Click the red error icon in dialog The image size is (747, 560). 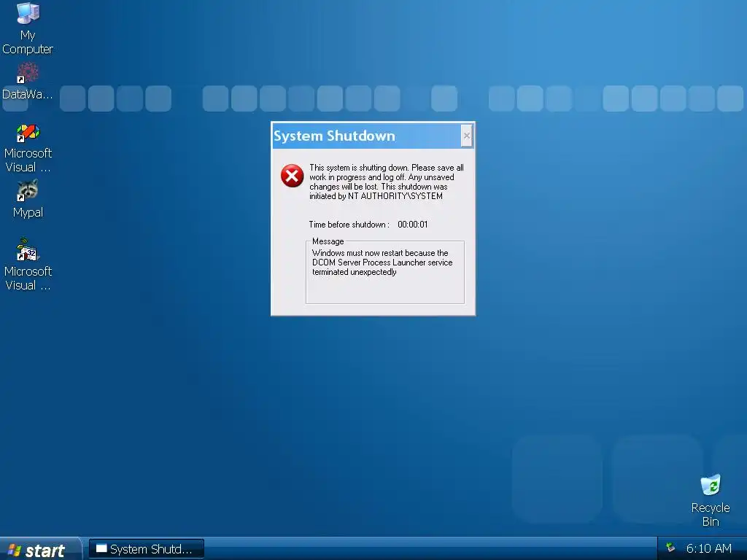[x=292, y=176]
